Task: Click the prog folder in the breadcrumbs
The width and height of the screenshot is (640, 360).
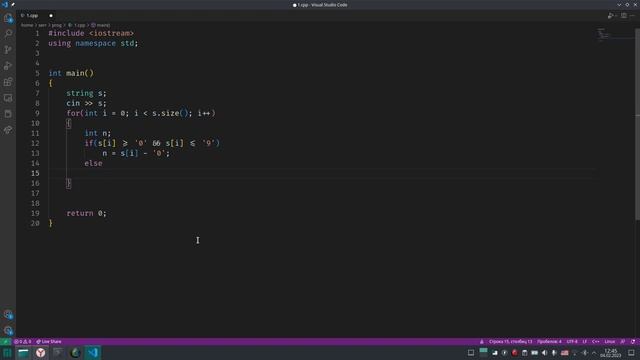Action: pos(56,25)
